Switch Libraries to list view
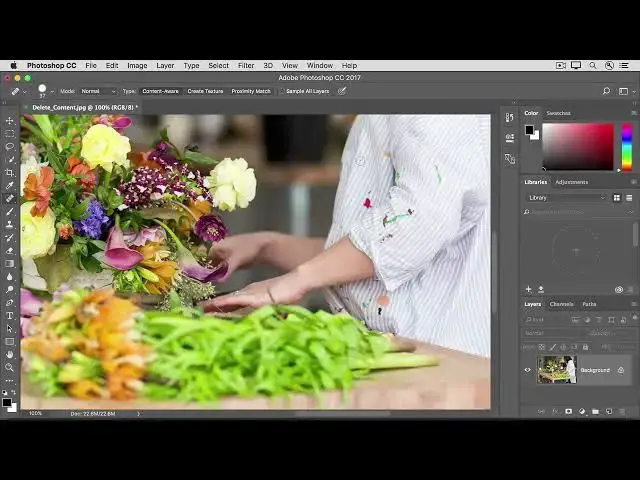The image size is (640, 480). [629, 198]
